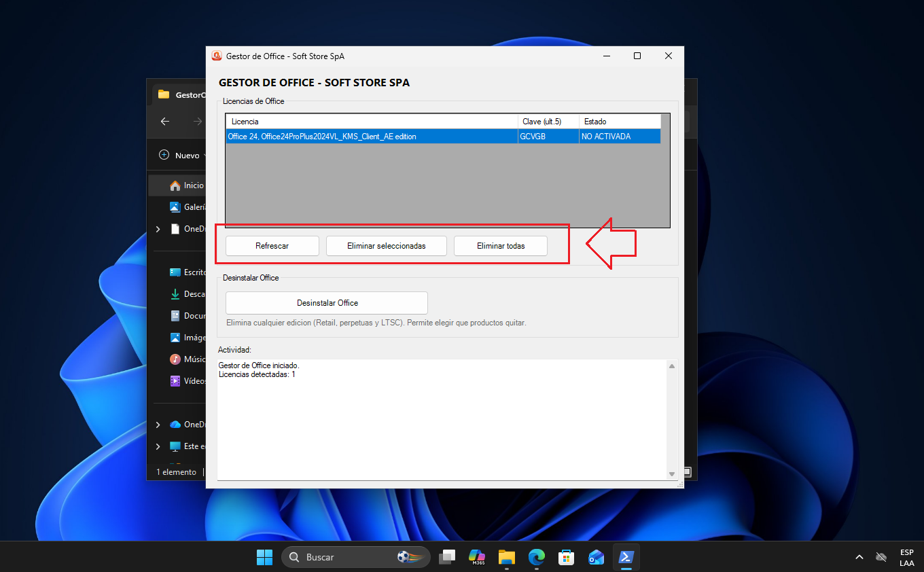Click the Descargas download arrow icon

(x=175, y=294)
